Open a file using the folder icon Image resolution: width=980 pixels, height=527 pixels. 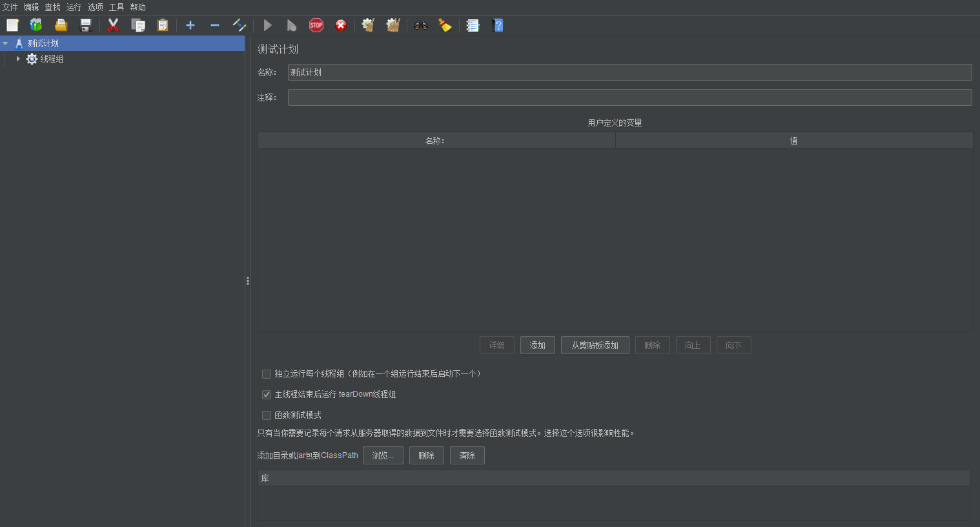tap(61, 25)
